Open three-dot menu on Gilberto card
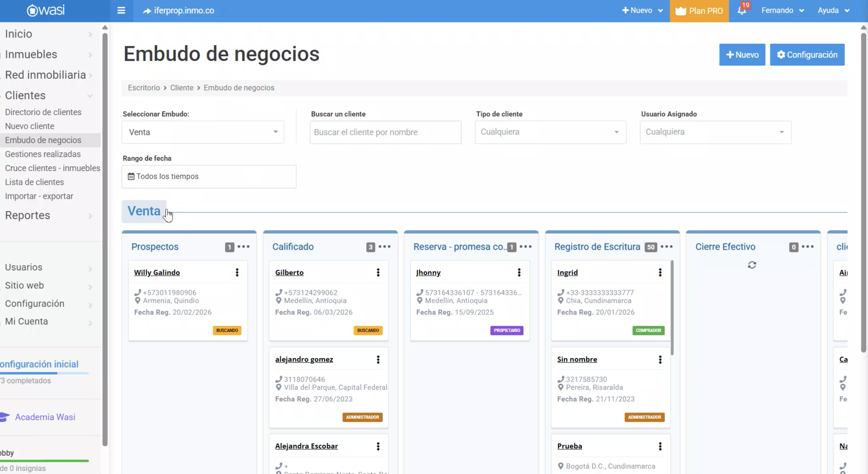 378,272
